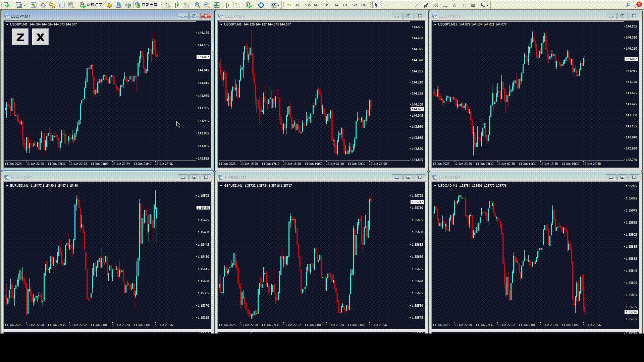
Task: Click the zoom in magnifier icon
Action: coord(197,5)
